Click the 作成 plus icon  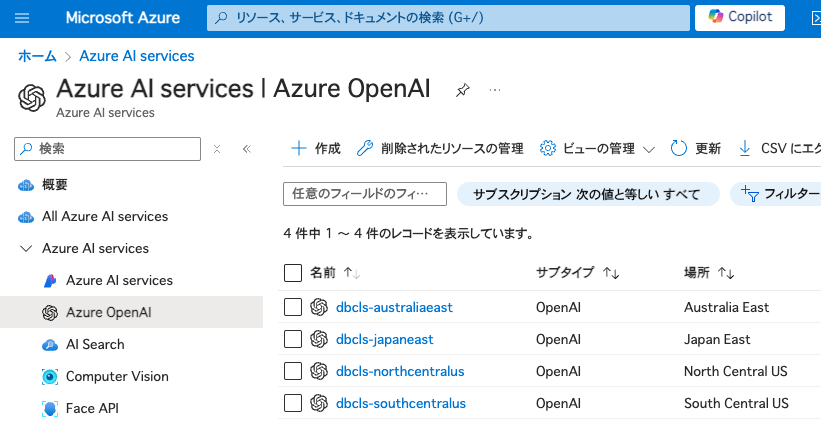[x=298, y=148]
